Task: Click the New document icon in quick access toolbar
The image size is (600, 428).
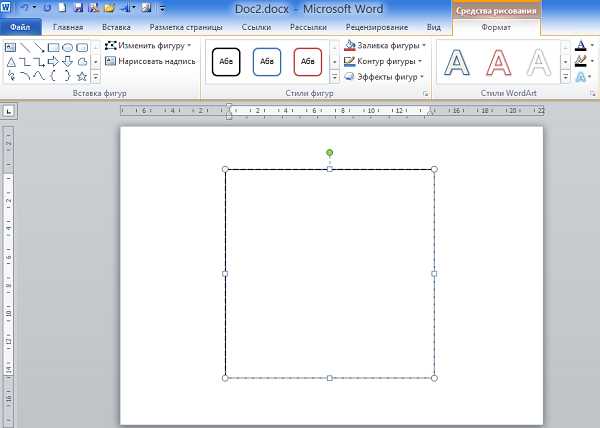Action: (62, 8)
